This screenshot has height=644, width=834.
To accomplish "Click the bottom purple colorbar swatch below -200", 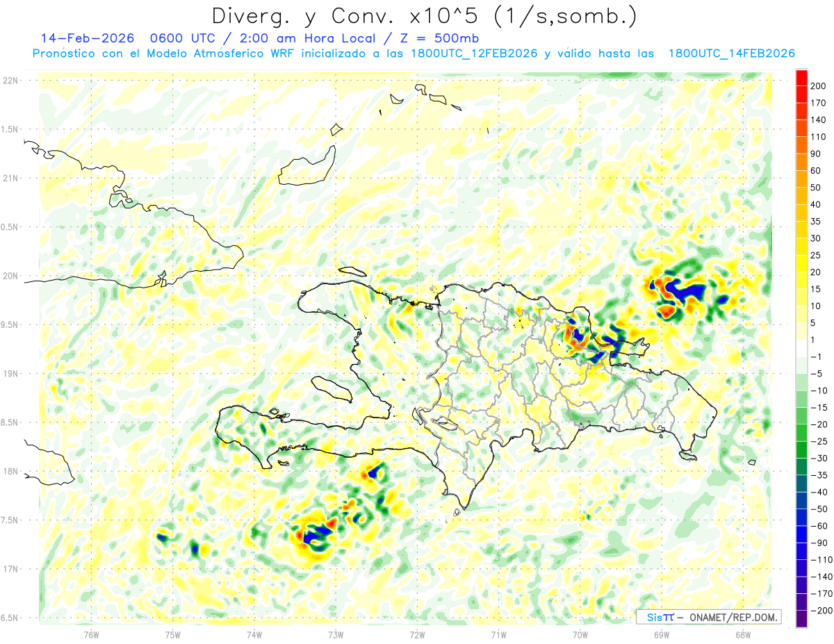I will click(x=801, y=619).
